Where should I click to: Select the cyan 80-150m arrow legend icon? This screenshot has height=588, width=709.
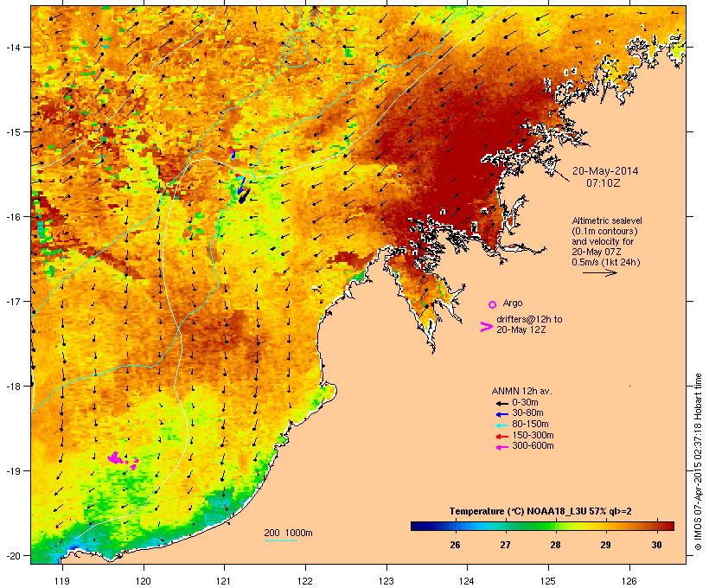(x=501, y=425)
